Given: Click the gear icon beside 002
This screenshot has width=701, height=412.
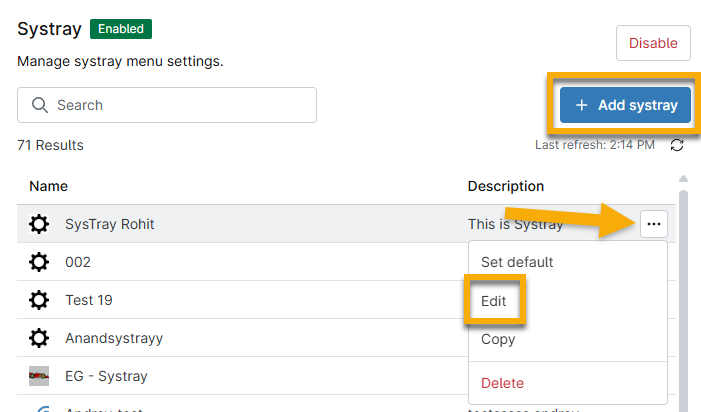Looking at the screenshot, I should point(39,262).
